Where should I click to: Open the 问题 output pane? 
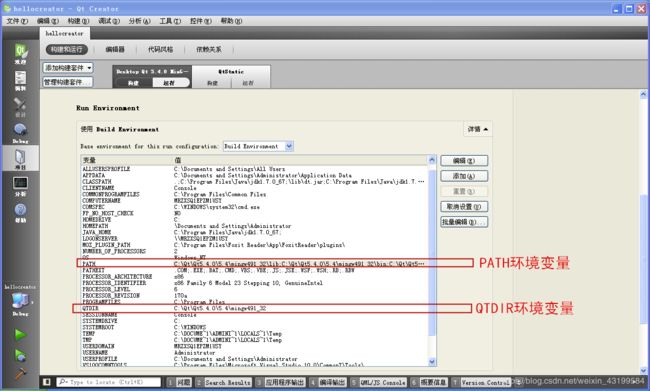[x=179, y=382]
